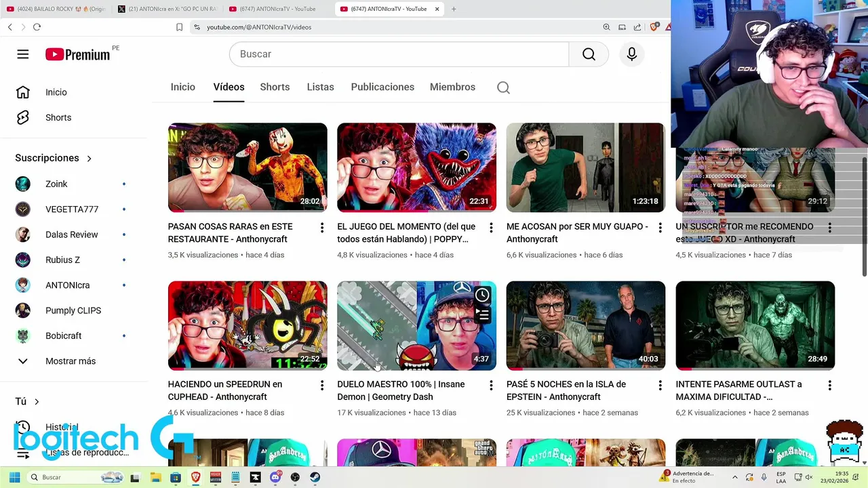This screenshot has width=868, height=488.
Task: Open options menu for CUPHEAD speedrun video
Action: (x=321, y=386)
